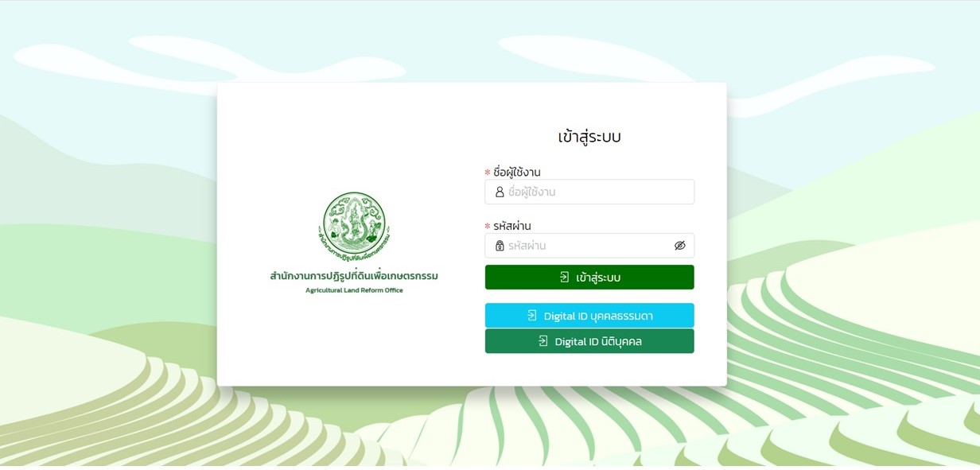Click the sign-in arrow icon on green button
The height and width of the screenshot is (470, 980).
(564, 277)
